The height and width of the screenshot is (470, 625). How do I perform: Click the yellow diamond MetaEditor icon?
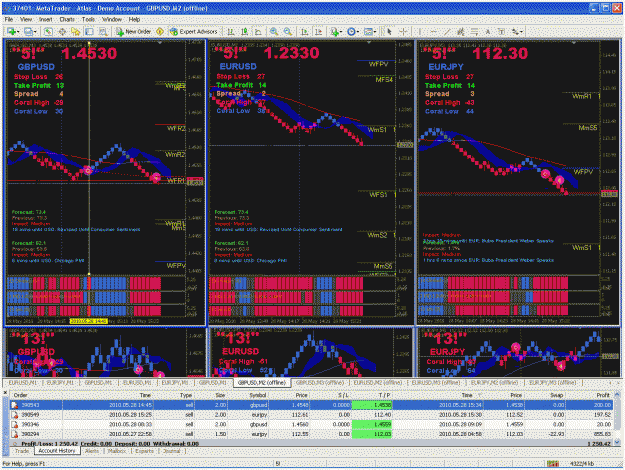click(160, 31)
